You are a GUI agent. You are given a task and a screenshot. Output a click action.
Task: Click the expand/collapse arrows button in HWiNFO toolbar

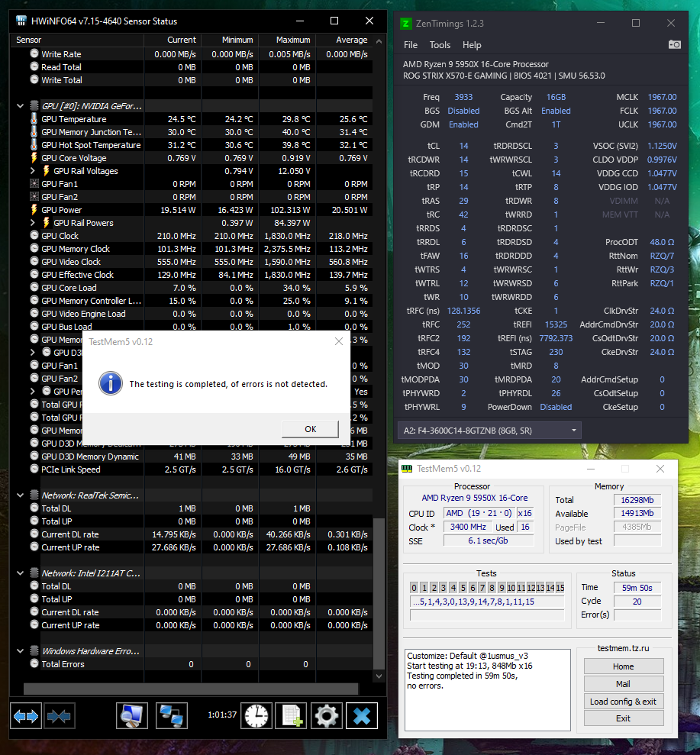click(x=25, y=716)
